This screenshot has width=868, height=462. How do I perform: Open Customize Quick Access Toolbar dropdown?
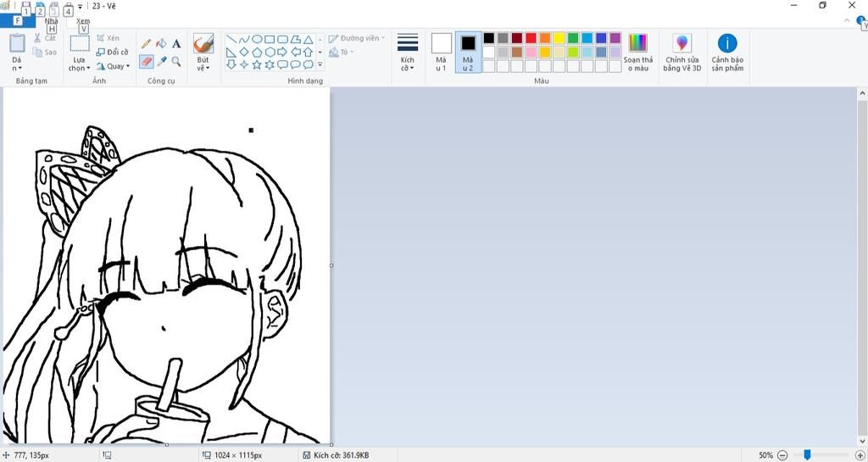coord(81,7)
